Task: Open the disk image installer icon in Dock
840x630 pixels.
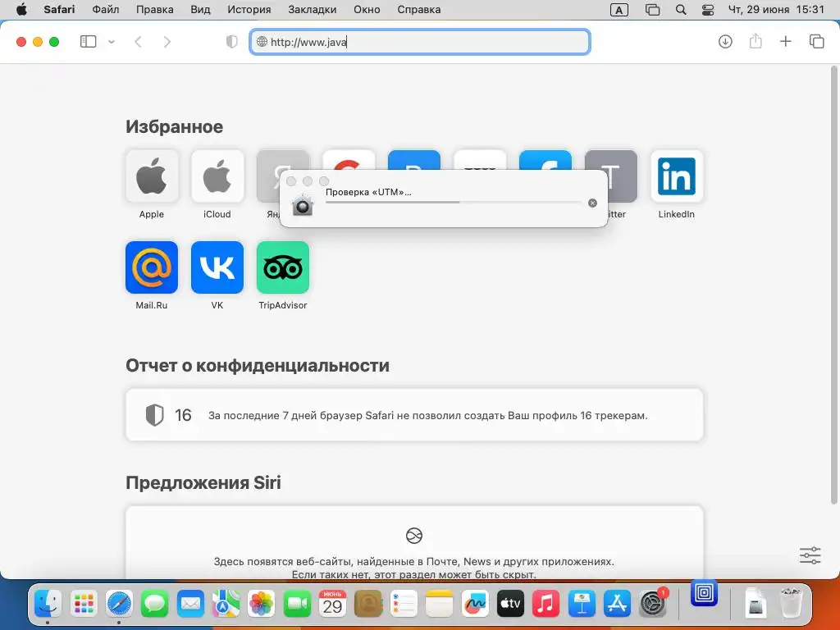Action: pyautogui.click(x=756, y=604)
